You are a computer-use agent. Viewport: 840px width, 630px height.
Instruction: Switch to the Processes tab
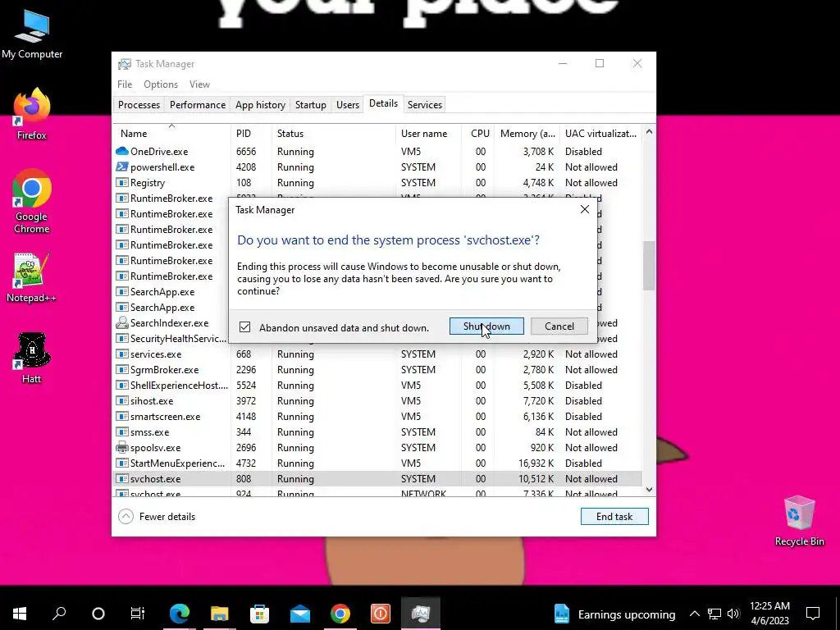(x=139, y=105)
